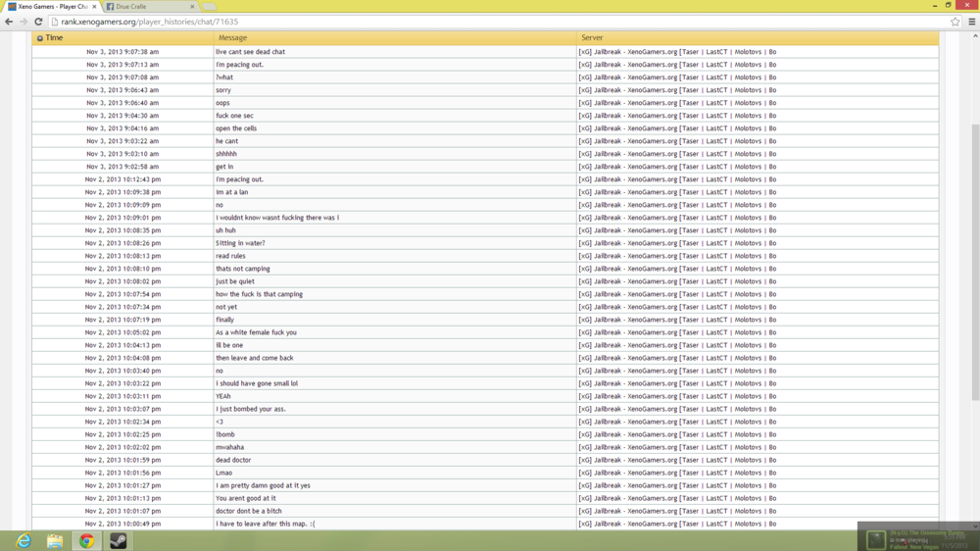
Task: Select timestamp 'Nov 2, 2013 10:00:49 pm'
Action: click(122, 525)
